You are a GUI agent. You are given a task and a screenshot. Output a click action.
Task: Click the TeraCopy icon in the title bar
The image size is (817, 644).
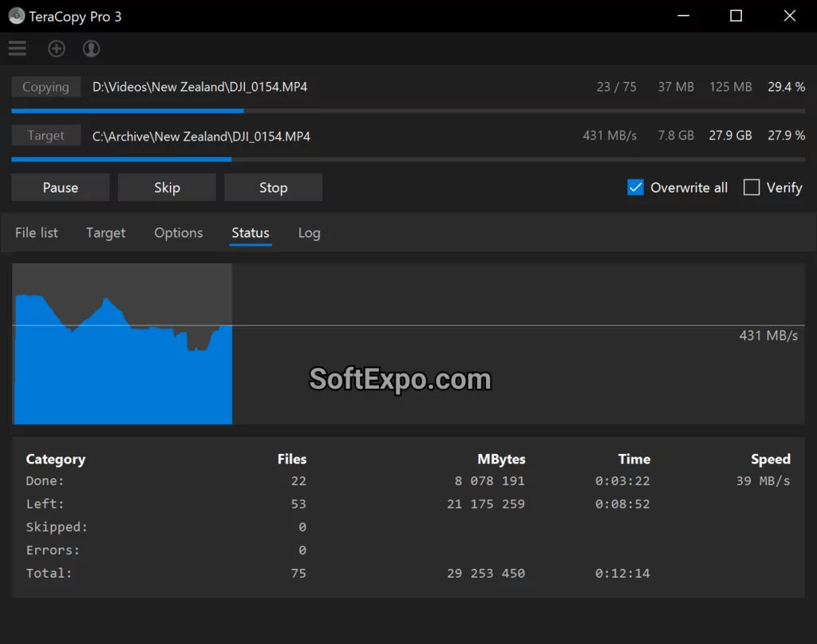(16, 15)
